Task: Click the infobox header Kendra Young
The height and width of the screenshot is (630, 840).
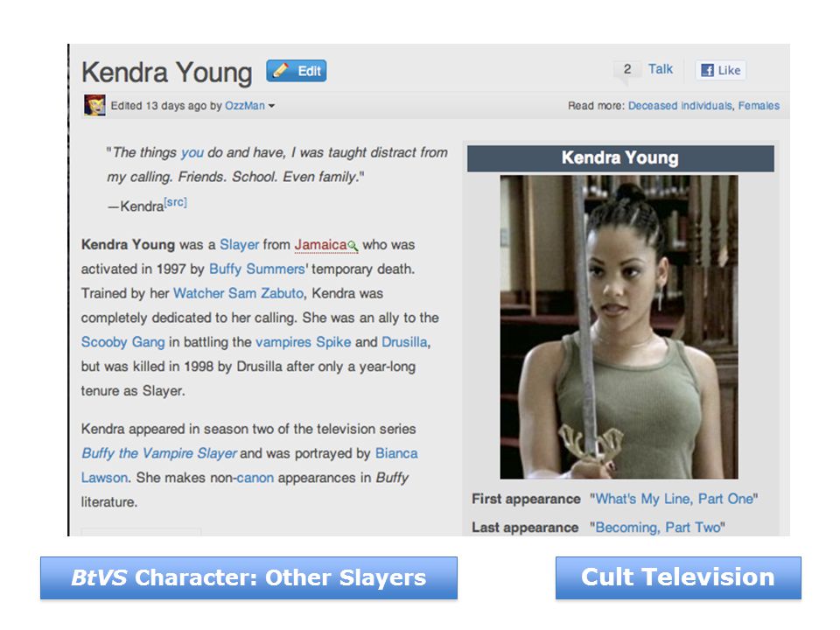Action: (620, 158)
